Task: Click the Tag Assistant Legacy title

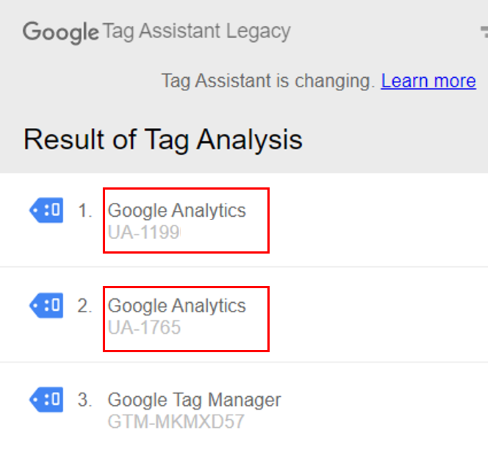Action: point(197,32)
